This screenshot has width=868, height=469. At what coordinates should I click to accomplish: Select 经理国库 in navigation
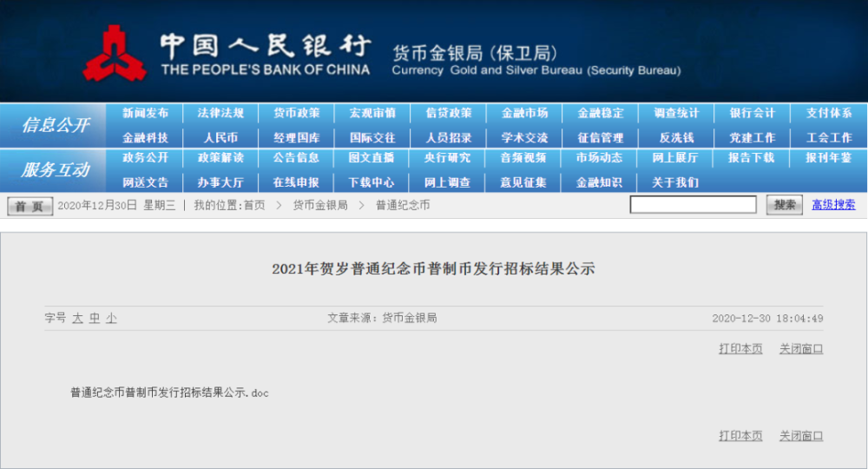297,138
